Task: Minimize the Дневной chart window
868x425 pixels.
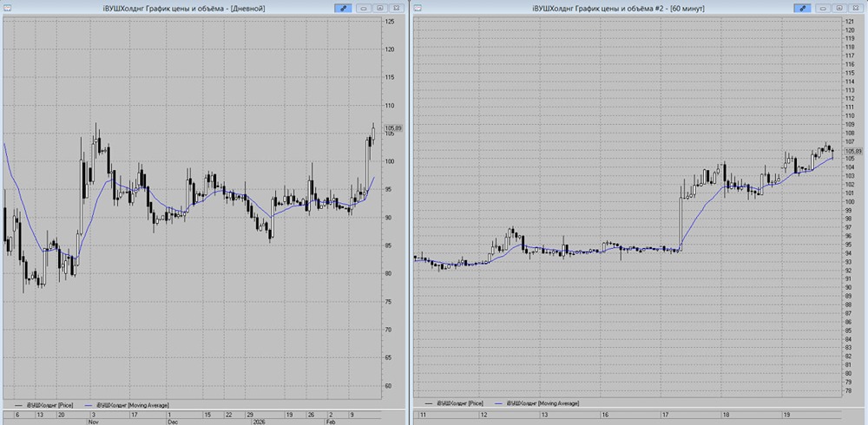Action: click(364, 8)
